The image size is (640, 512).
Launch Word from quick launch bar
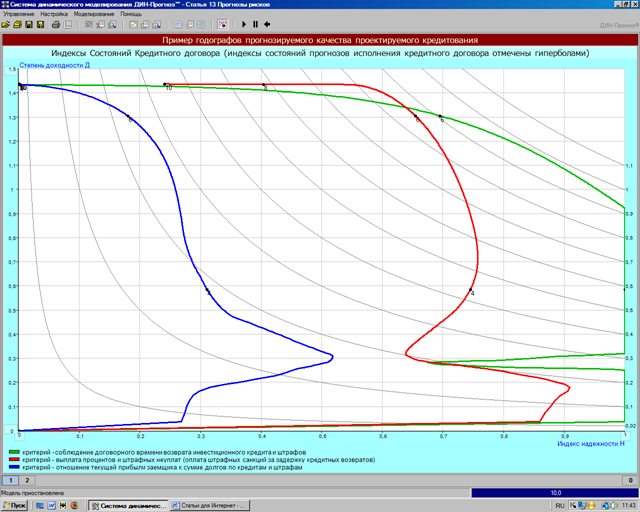pos(52,505)
